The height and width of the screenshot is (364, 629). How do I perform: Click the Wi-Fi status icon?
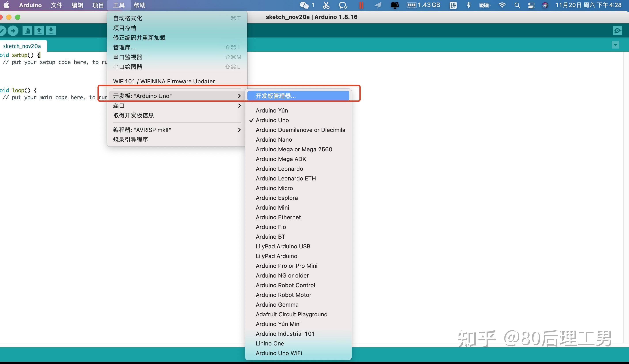[502, 5]
